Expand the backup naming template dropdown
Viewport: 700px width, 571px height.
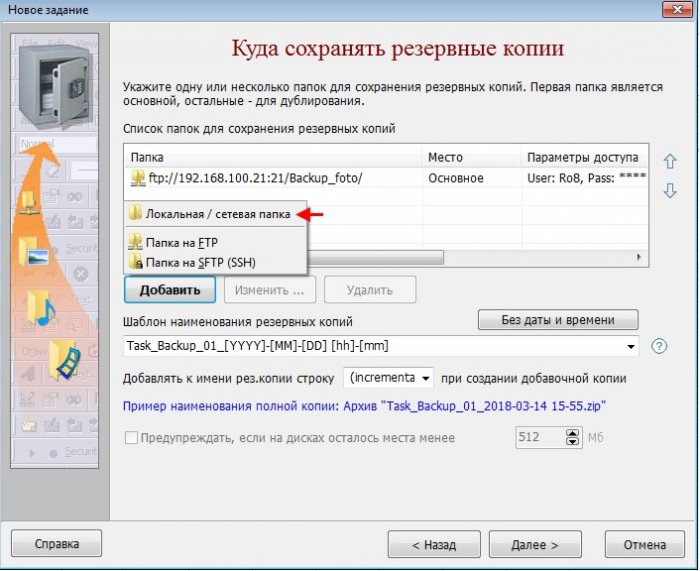click(x=630, y=346)
